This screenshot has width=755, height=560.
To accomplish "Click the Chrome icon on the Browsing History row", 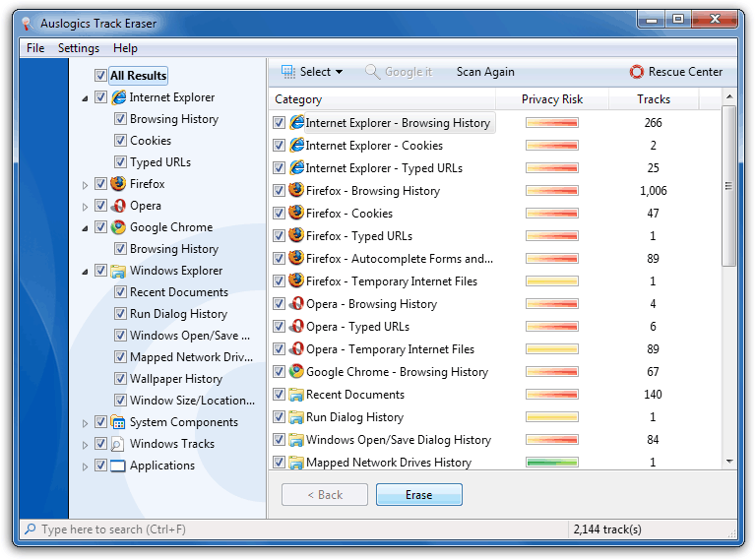I will point(296,371).
